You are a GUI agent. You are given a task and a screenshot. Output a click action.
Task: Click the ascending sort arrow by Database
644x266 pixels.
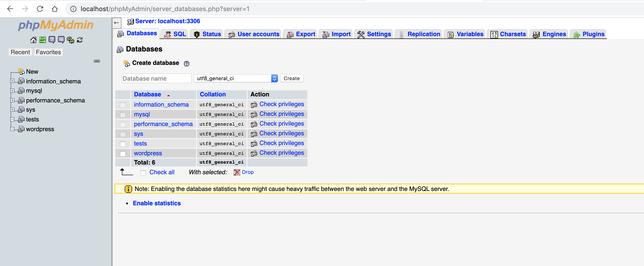[x=168, y=95]
